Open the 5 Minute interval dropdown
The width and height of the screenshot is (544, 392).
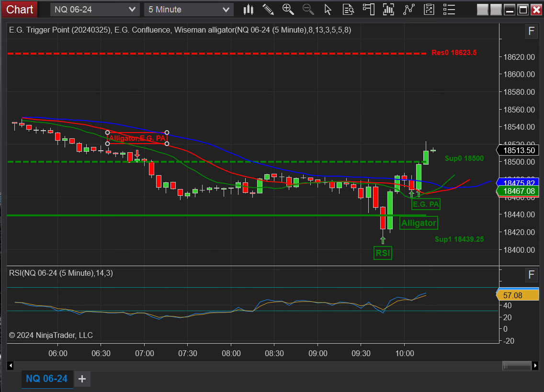(x=188, y=9)
